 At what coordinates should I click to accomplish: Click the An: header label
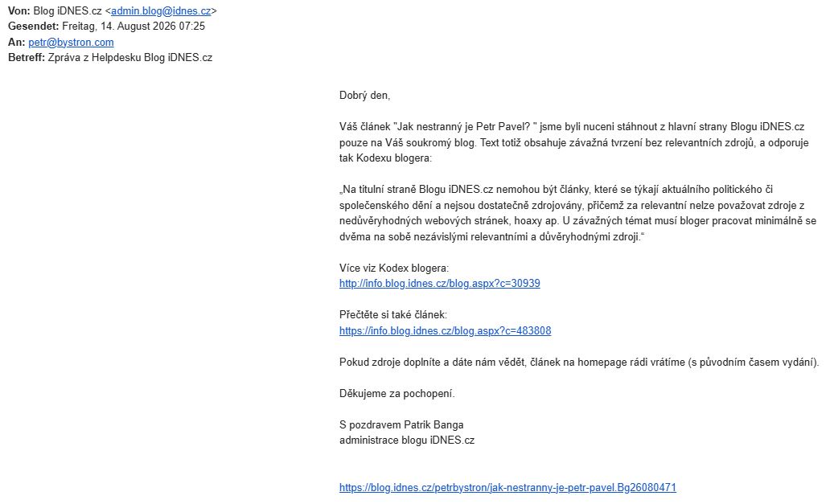coord(17,42)
